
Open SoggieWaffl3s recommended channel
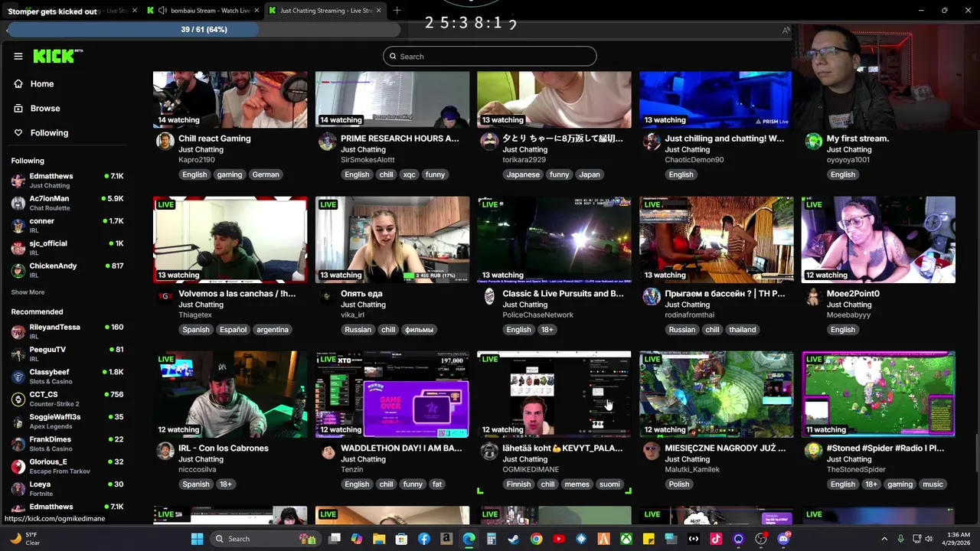tap(67, 421)
